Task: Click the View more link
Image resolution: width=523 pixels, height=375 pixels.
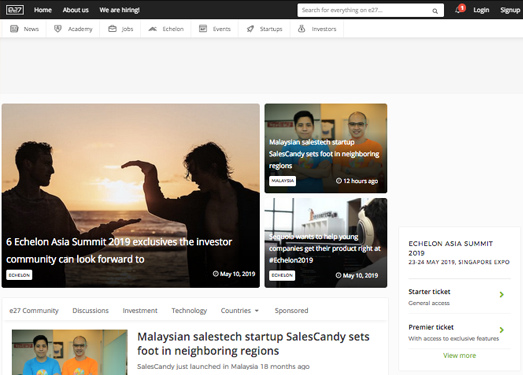Action: (x=459, y=356)
